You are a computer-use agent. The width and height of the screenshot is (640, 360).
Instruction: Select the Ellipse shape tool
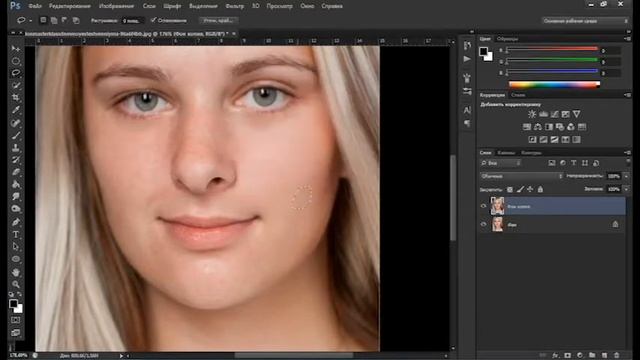[x=16, y=259]
